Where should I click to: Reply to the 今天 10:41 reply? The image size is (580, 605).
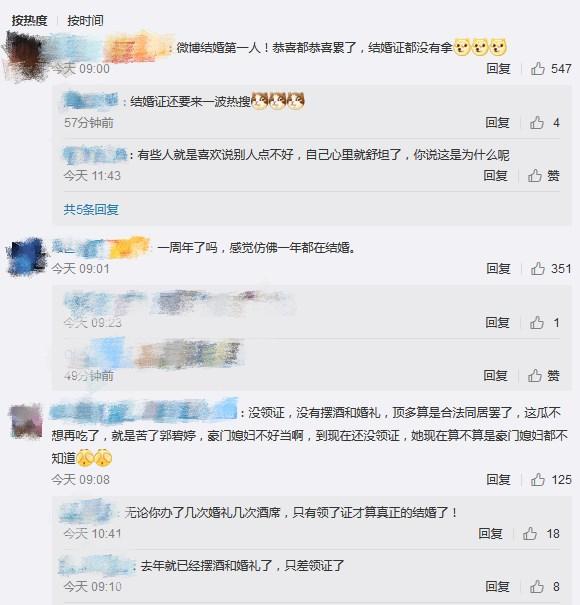tap(490, 534)
